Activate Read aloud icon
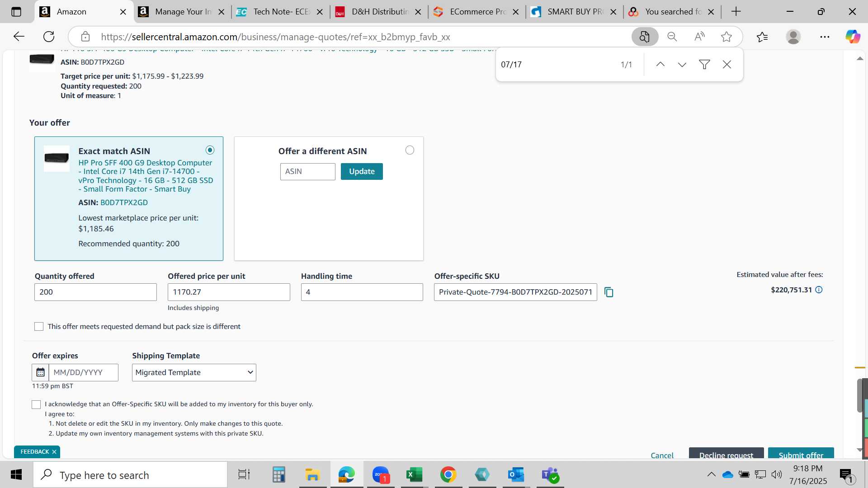The width and height of the screenshot is (868, 488). click(699, 37)
